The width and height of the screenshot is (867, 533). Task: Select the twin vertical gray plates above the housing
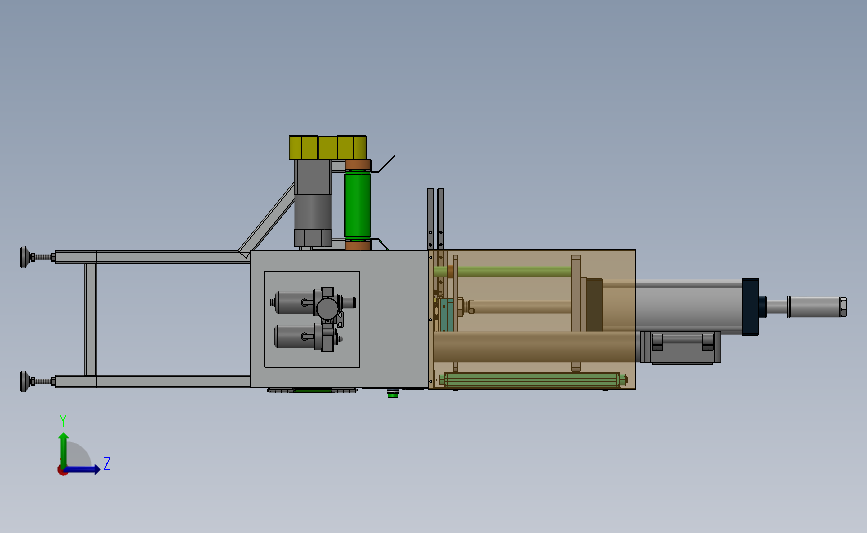tap(435, 219)
